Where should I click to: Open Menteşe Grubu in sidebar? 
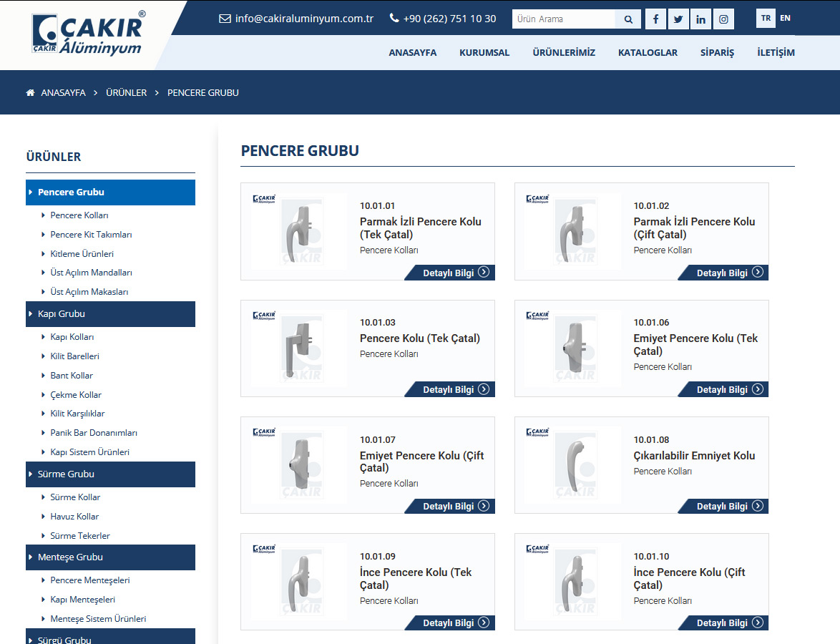[x=110, y=557]
